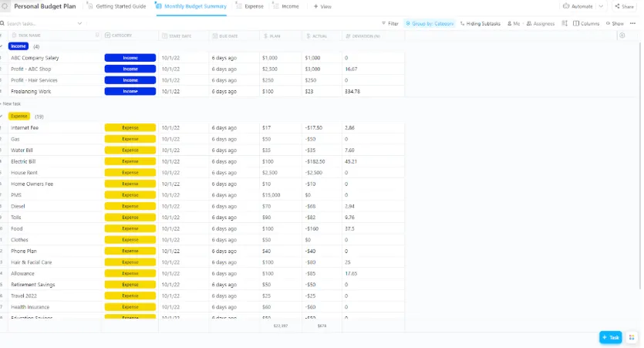Toggle Hiding Subtasks option
The width and height of the screenshot is (644, 348).
[480, 23]
